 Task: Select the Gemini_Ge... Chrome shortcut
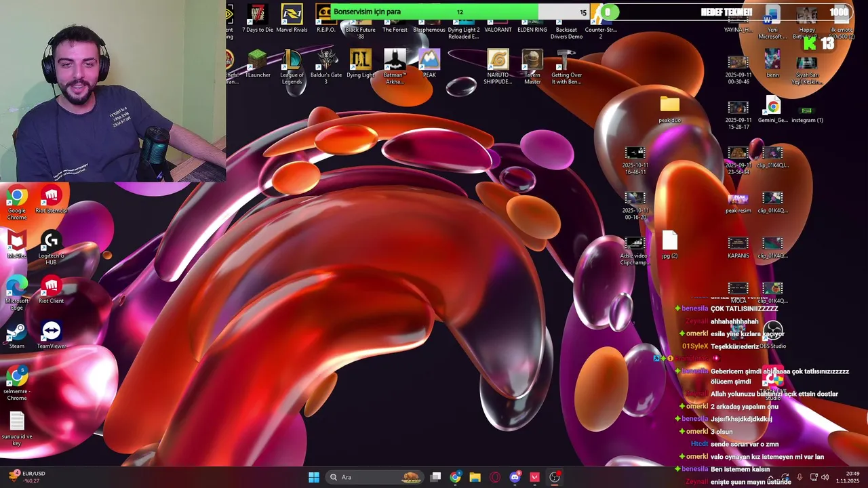click(772, 109)
